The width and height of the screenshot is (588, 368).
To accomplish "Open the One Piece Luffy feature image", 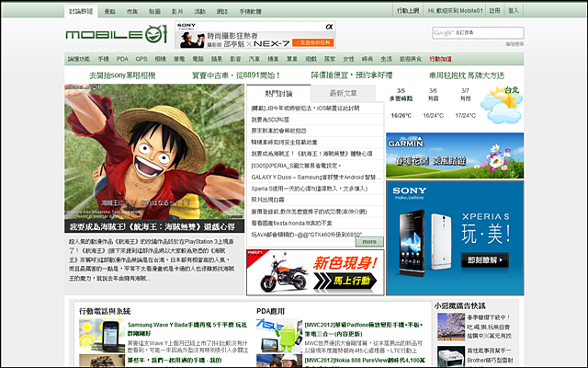I will tap(154, 152).
